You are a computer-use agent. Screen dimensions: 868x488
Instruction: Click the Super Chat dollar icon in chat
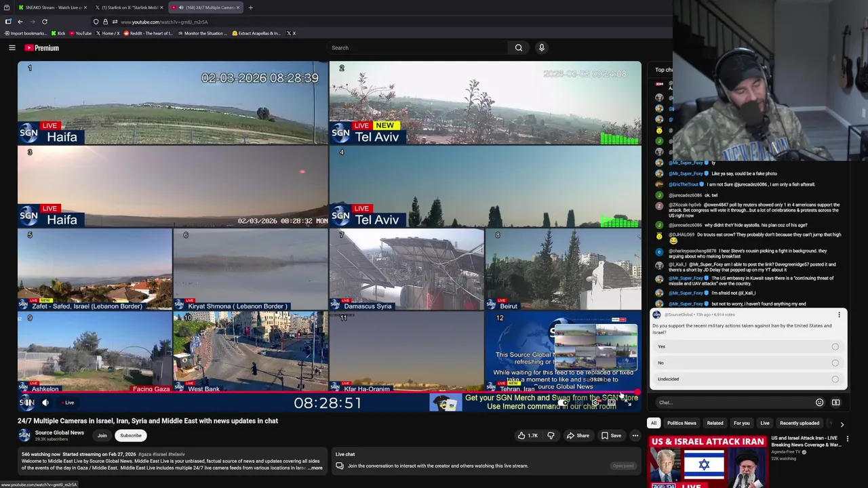835,403
